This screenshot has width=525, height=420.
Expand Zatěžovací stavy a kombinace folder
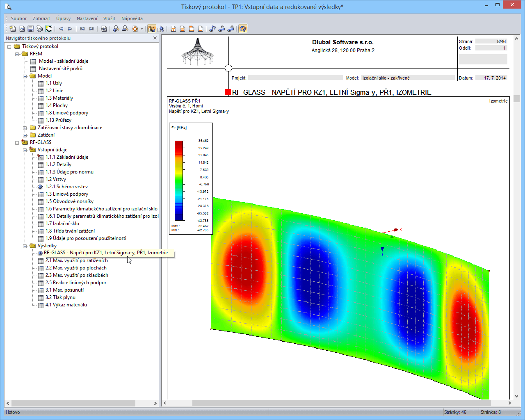tap(25, 128)
